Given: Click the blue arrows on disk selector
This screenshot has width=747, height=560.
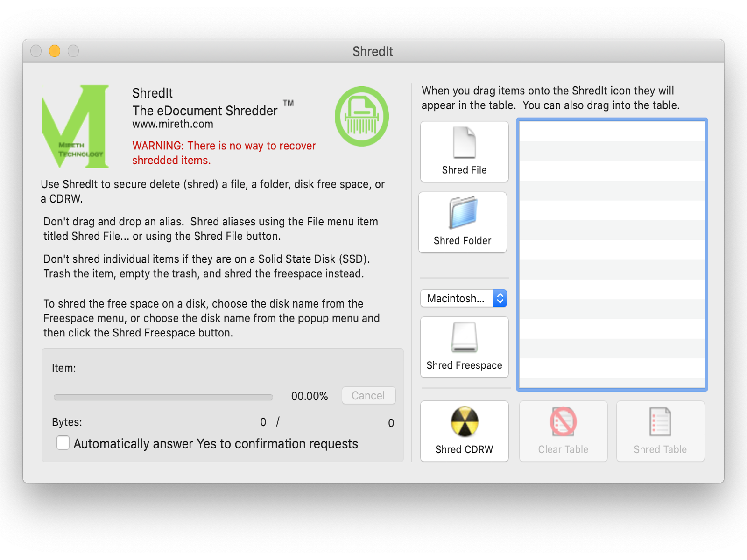Looking at the screenshot, I should pos(500,298).
